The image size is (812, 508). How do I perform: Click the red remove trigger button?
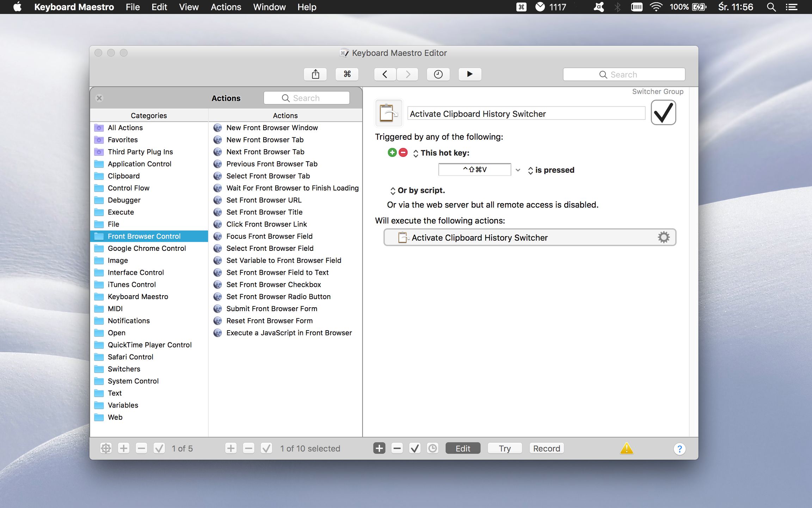[x=403, y=152]
